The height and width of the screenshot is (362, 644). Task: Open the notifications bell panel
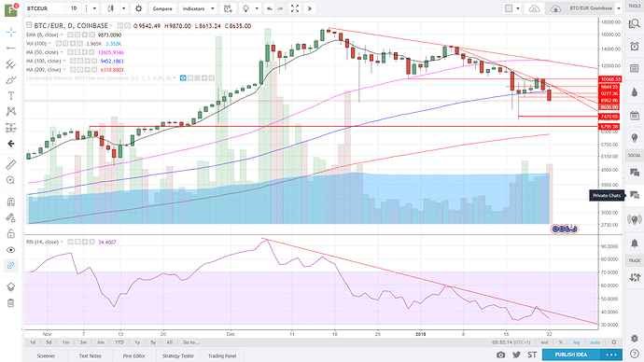pos(635,243)
